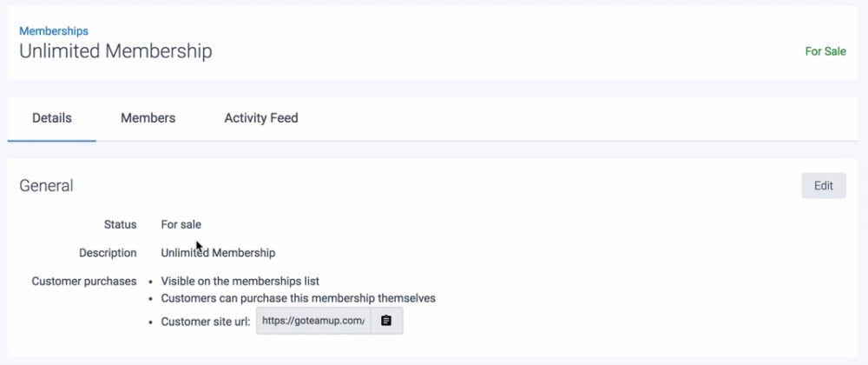868x365 pixels.
Task: Click the green For Sale header badge
Action: pyautogui.click(x=825, y=51)
